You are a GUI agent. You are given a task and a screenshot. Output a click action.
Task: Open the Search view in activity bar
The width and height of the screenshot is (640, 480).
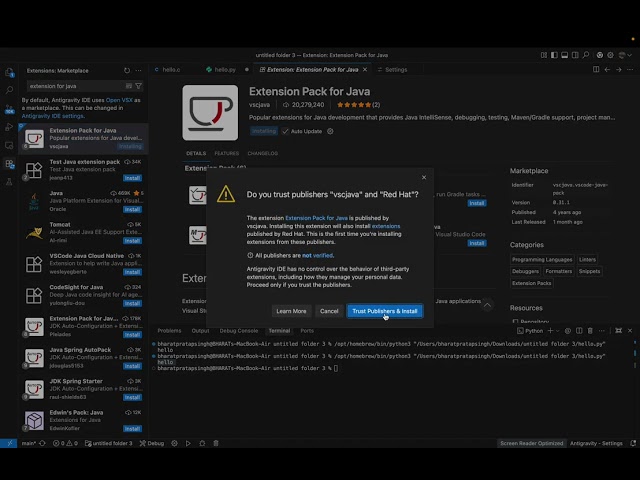[x=9, y=90]
